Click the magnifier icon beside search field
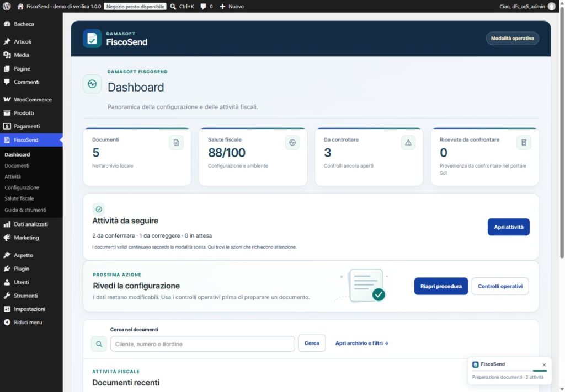The width and height of the screenshot is (565, 392). click(x=99, y=344)
